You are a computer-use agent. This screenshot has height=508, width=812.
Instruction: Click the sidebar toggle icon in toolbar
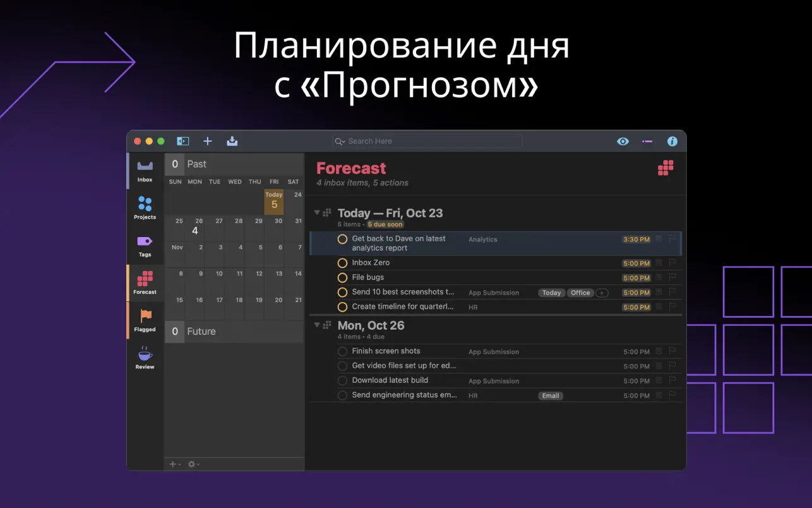pos(183,142)
